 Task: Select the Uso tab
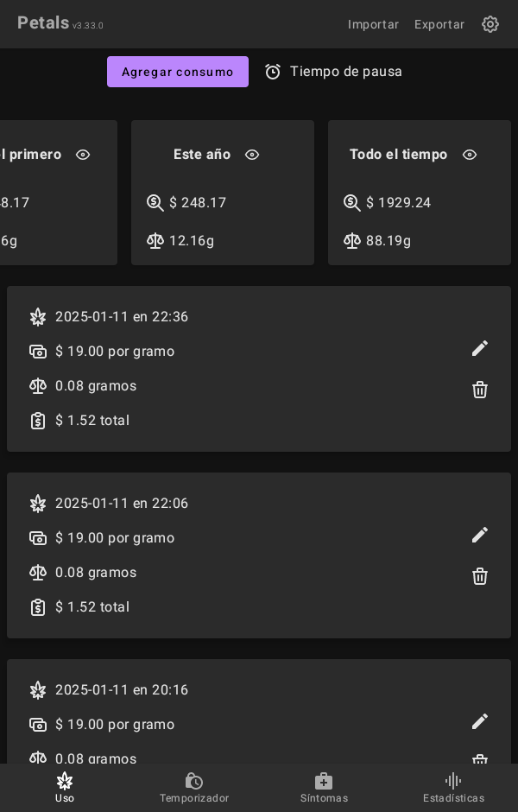65,787
